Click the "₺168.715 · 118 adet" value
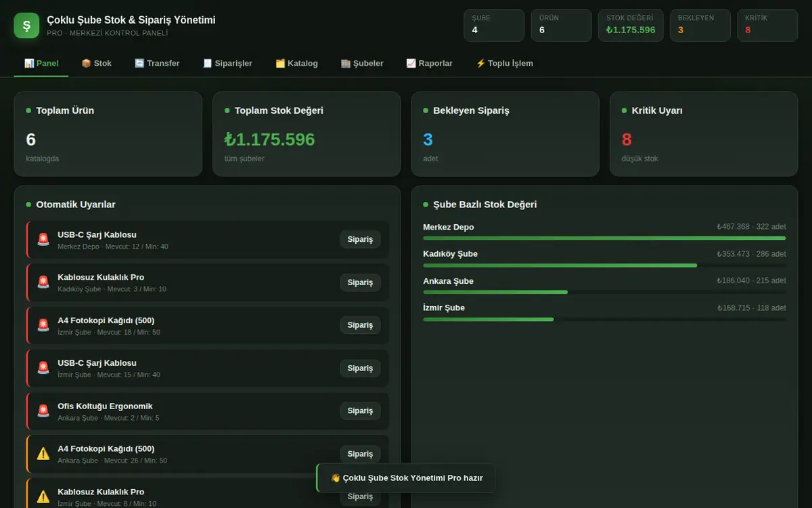The height and width of the screenshot is (508, 812). pyautogui.click(x=751, y=308)
